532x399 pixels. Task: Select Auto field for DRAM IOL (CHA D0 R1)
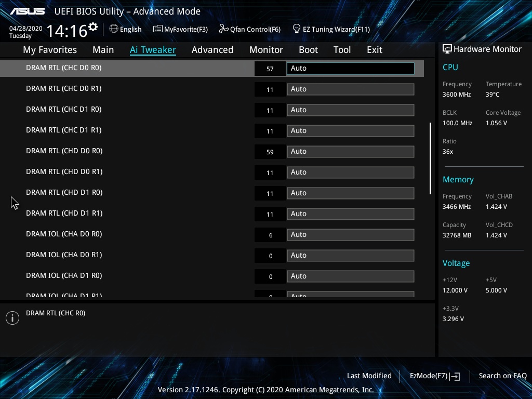351,256
